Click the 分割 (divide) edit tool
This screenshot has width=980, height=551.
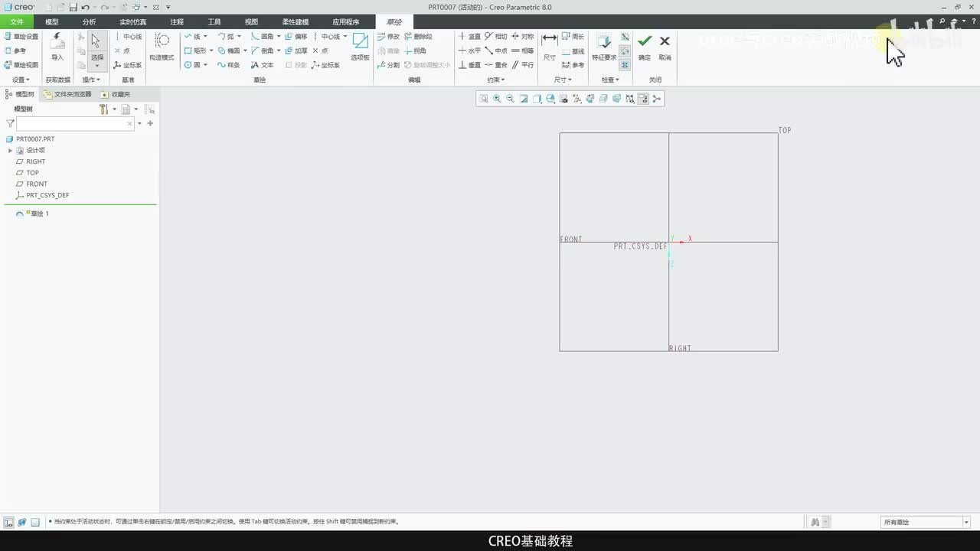tap(388, 65)
